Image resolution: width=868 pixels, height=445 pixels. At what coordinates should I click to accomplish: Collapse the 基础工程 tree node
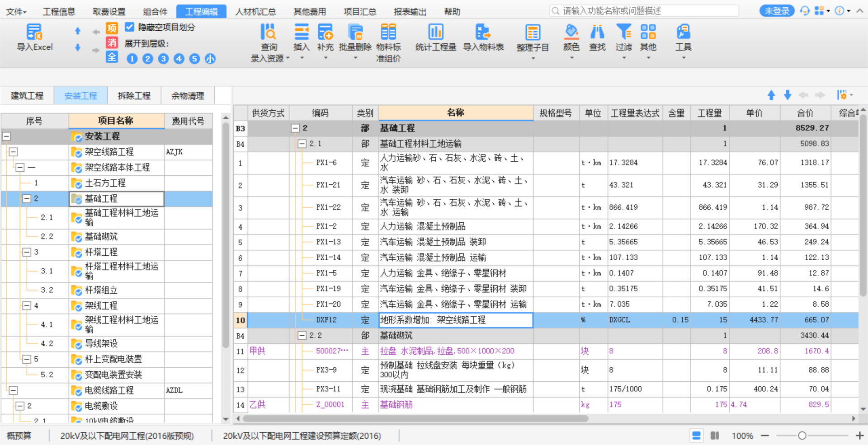(x=27, y=198)
